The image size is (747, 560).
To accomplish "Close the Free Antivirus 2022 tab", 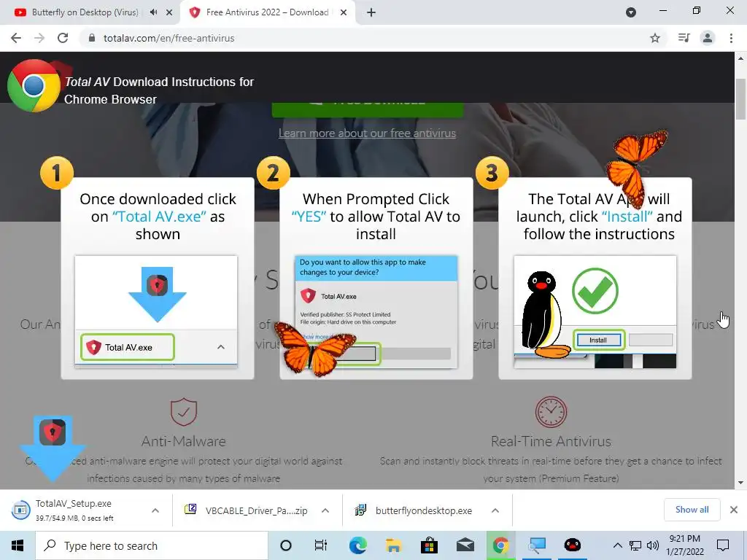I will tap(344, 12).
